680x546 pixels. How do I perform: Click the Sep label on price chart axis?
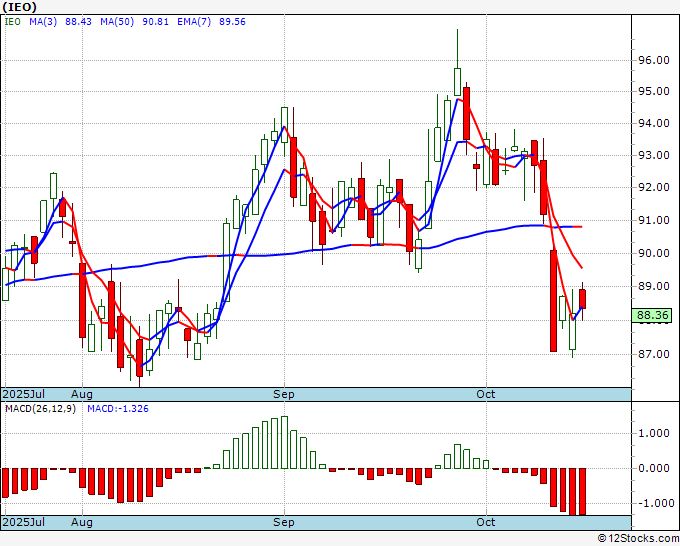pyautogui.click(x=284, y=394)
